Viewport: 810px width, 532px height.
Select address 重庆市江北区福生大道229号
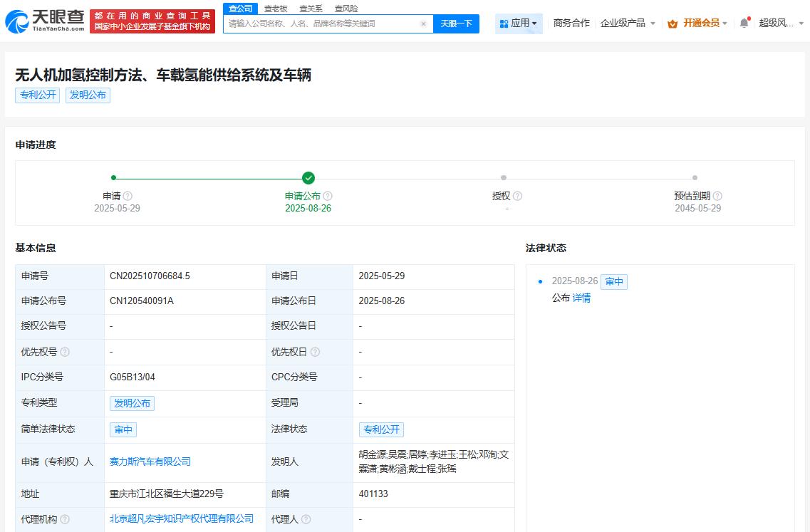click(166, 494)
